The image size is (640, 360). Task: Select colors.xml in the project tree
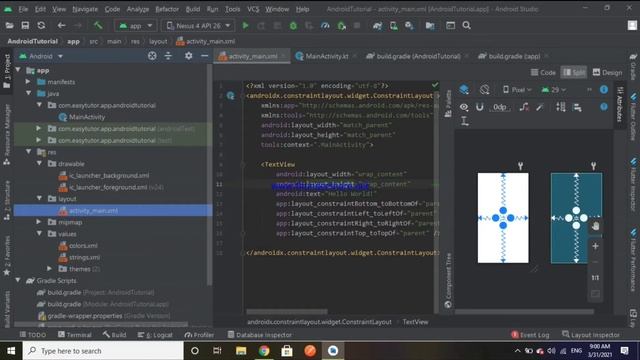point(83,245)
